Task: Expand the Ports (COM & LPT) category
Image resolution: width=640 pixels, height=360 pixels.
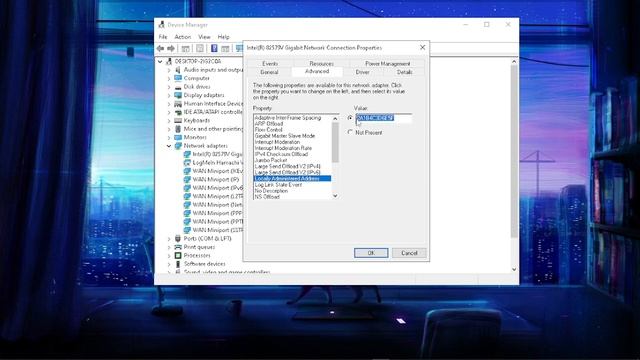Action: tap(169, 238)
